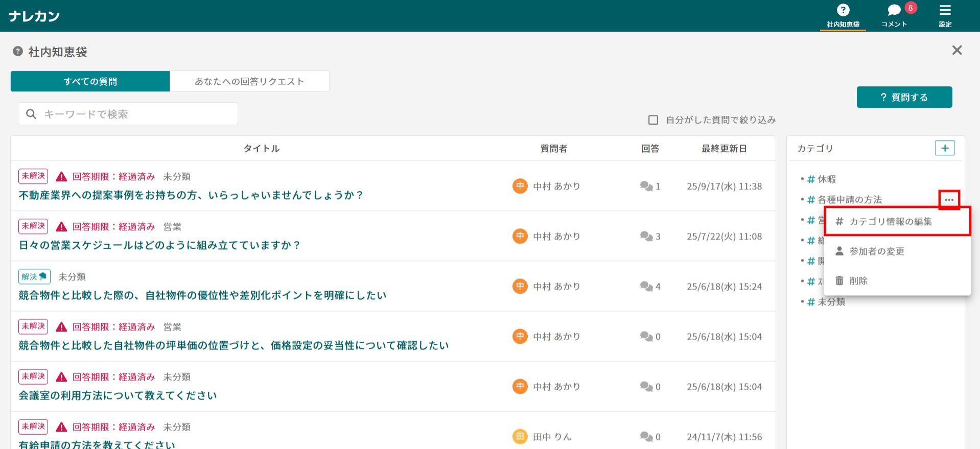This screenshot has width=980, height=449.
Task: Click the 回答 column header
Action: [650, 149]
